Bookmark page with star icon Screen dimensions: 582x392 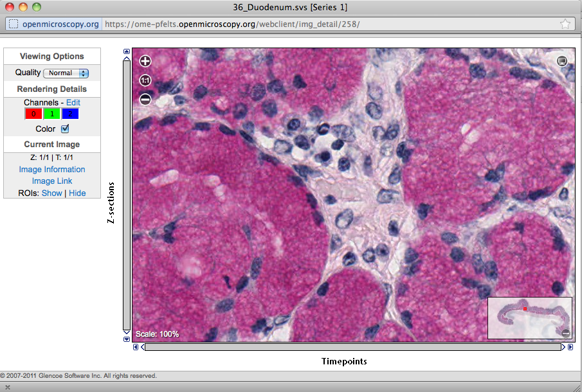565,24
